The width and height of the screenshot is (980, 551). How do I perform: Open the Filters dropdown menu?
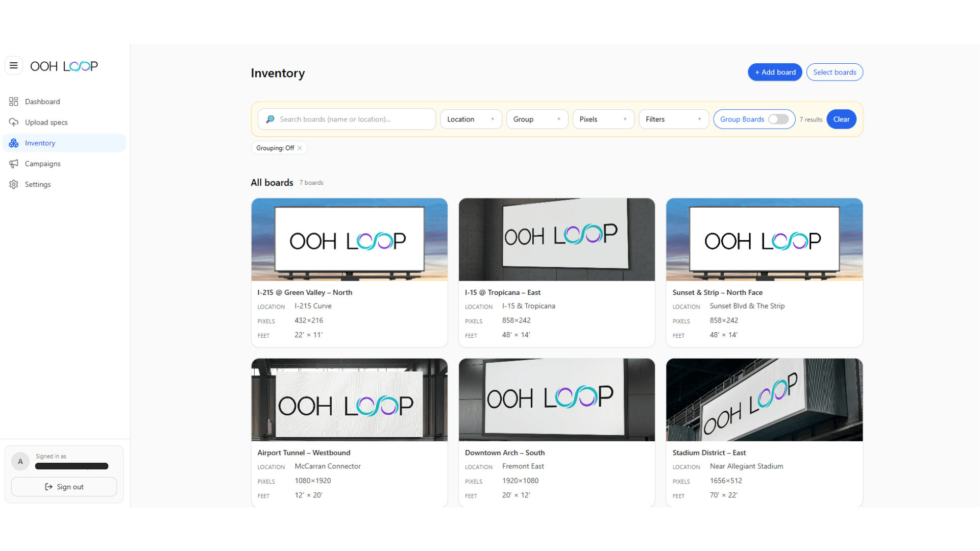click(x=673, y=119)
